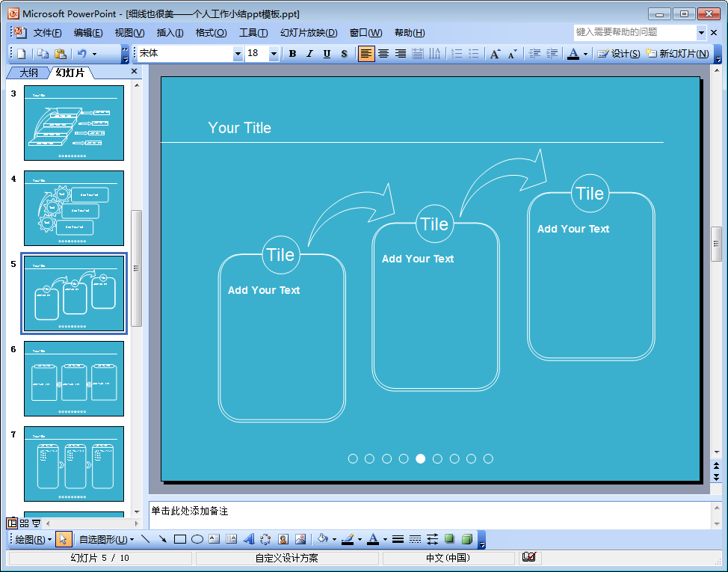Open the 自选图形 AutoShapes menu
Screen dimensions: 728x572
tap(106, 539)
